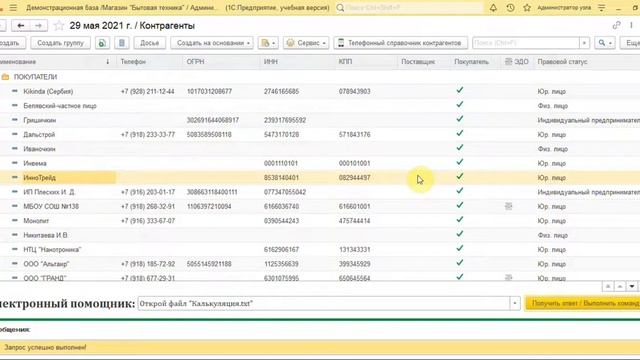Open the print/reports icon dropdown
Screen dimensions: 640x360
tap(268, 43)
